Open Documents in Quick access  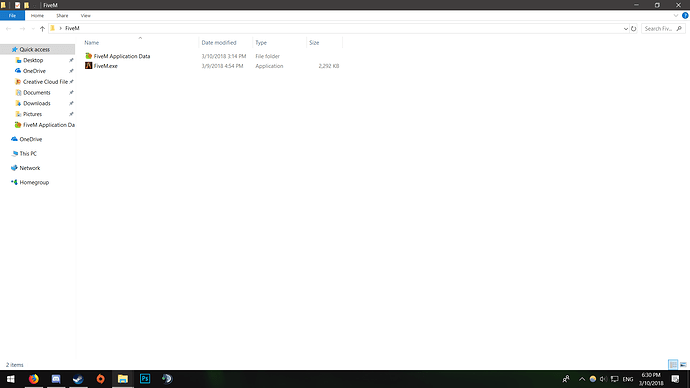point(37,92)
